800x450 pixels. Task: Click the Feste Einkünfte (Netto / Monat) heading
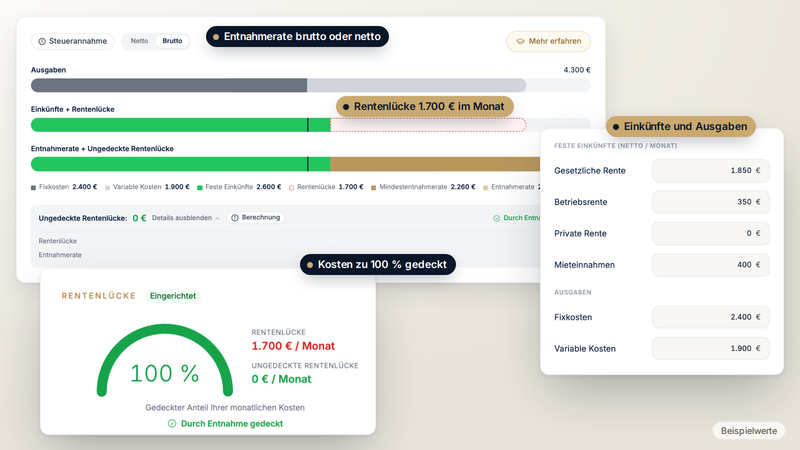[x=615, y=146]
